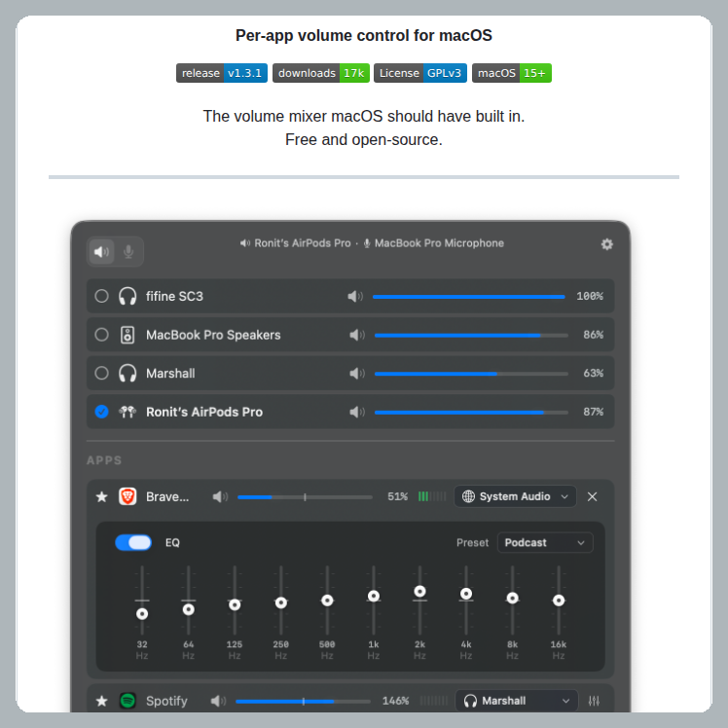Click headphones icon in the Marshall device row
The image size is (728, 728).
pyautogui.click(x=127, y=374)
